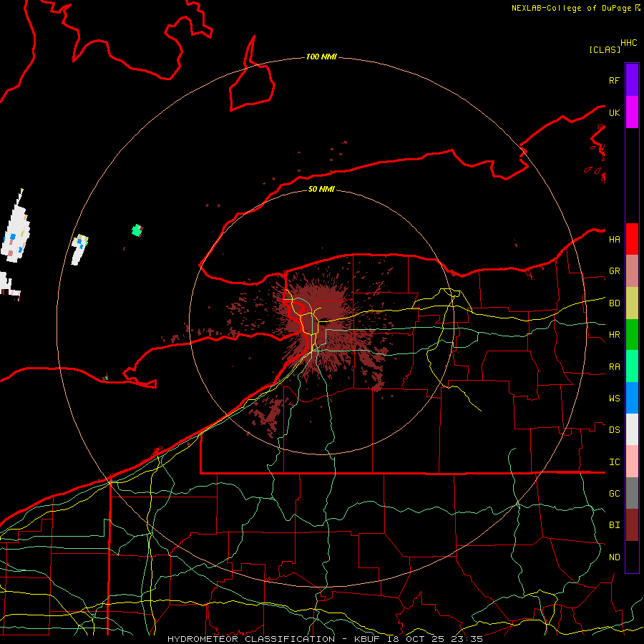Click the ND black legend swatch
This screenshot has height=644, width=644.
pos(632,557)
